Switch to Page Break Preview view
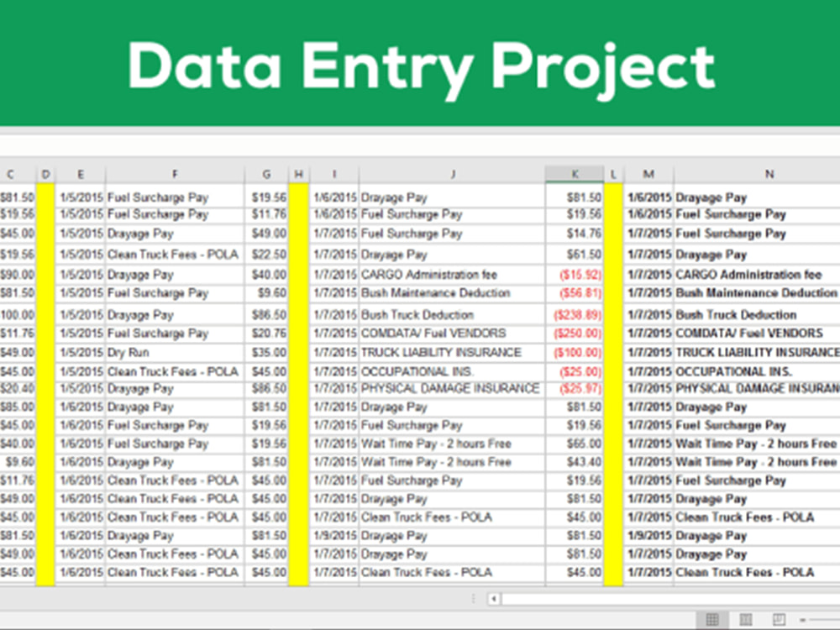 point(779,619)
